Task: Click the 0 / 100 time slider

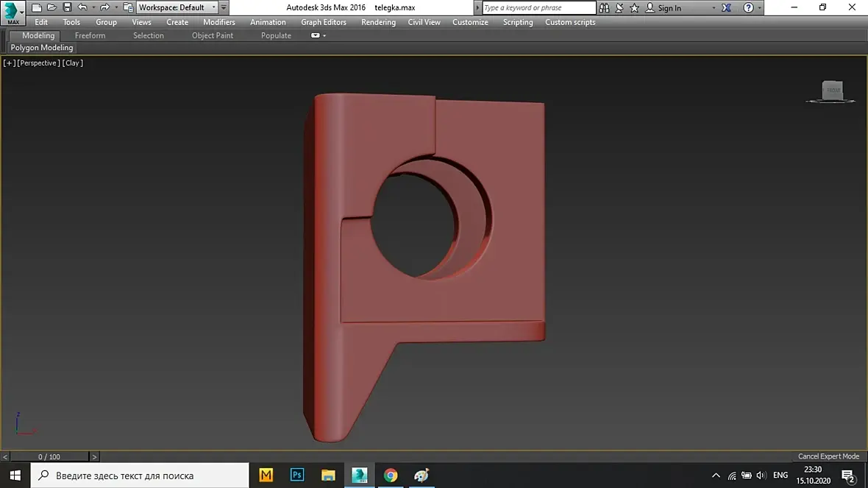Action: tap(49, 457)
